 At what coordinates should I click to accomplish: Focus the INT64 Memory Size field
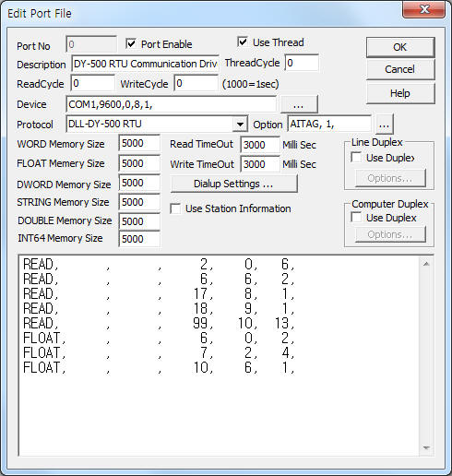coord(139,239)
